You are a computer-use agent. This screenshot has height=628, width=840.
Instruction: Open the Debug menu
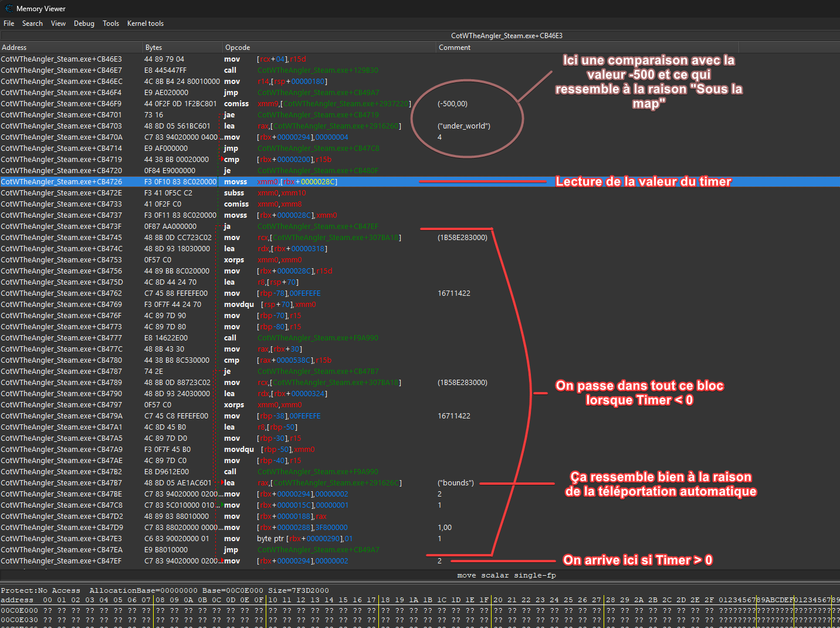[84, 23]
